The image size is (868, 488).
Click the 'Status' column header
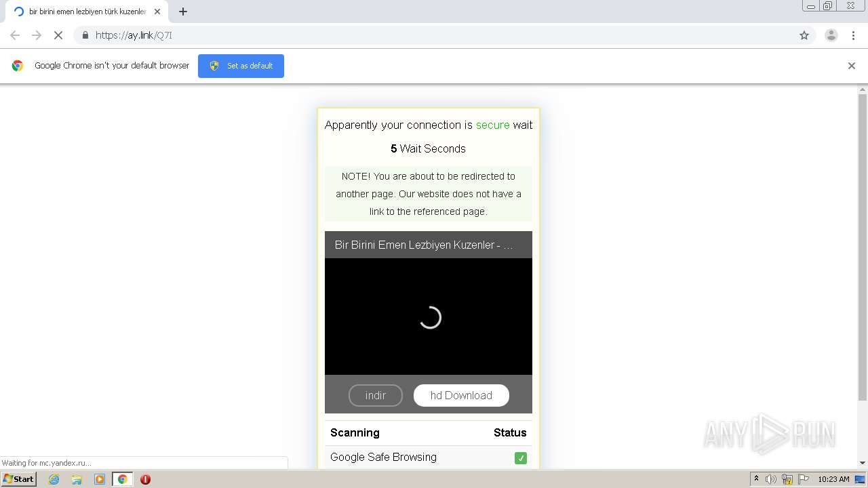[510, 432]
